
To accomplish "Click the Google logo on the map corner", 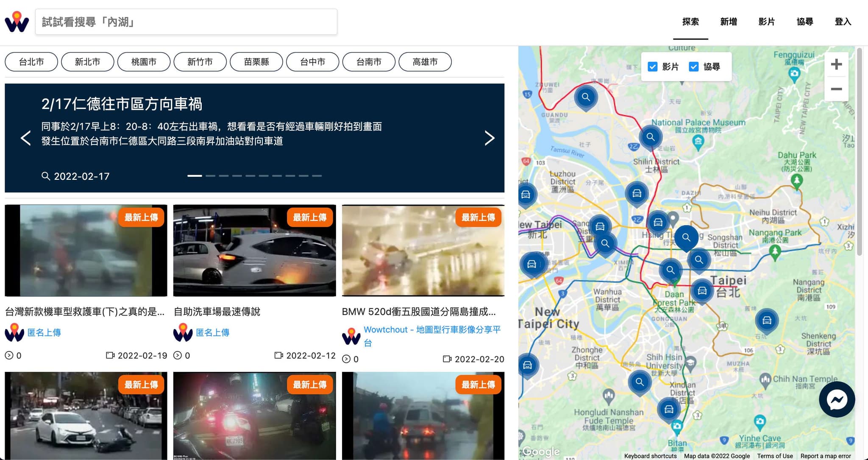I will 540,452.
